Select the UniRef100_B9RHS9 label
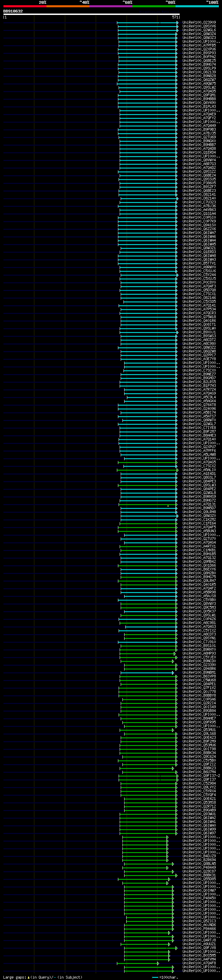 coord(199,496)
